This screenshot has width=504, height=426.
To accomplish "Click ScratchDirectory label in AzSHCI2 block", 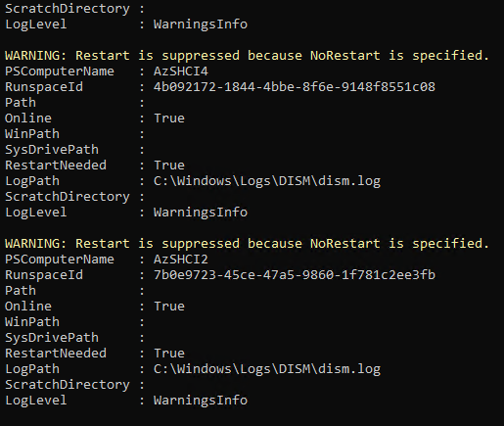I will point(68,385).
